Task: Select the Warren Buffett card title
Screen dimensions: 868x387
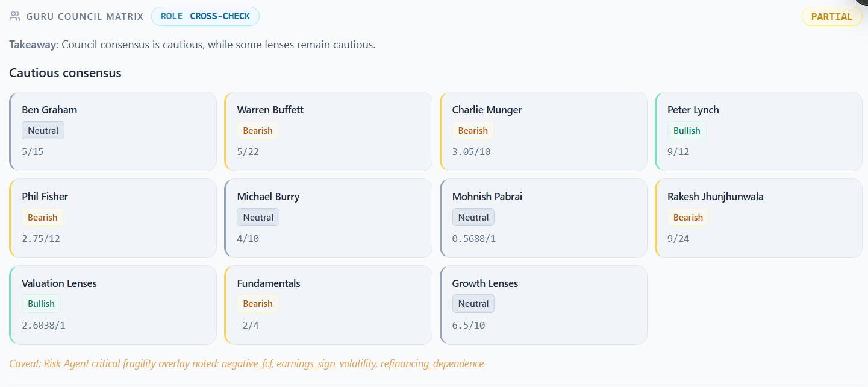Action: pyautogui.click(x=270, y=110)
